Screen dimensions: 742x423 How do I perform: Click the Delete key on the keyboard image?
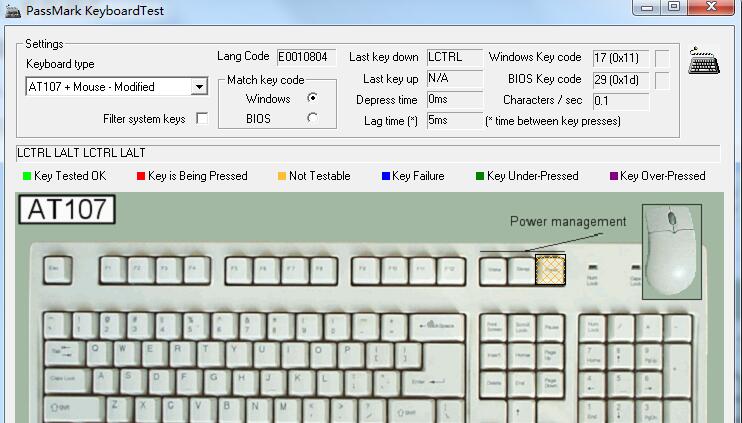coord(494,384)
